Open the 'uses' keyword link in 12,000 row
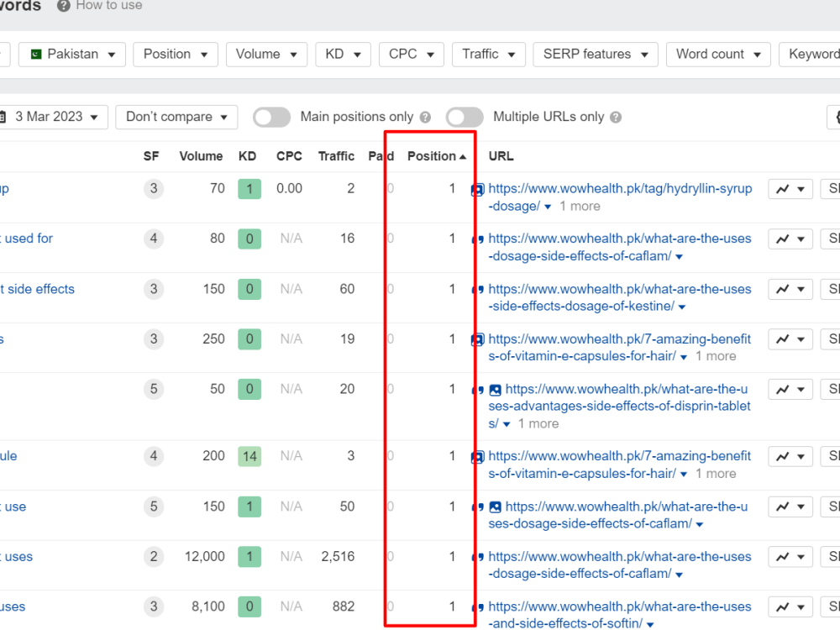The height and width of the screenshot is (630, 840). coord(18,557)
